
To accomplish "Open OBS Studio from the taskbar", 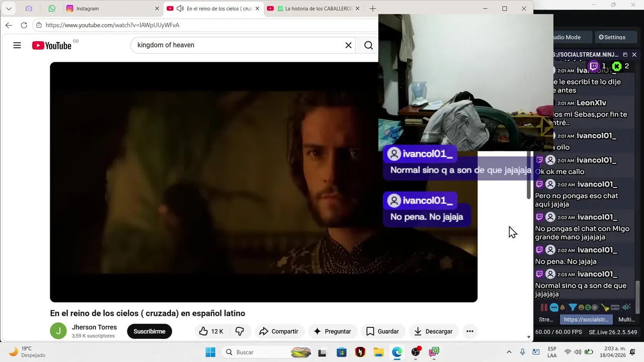I will pyautogui.click(x=416, y=352).
